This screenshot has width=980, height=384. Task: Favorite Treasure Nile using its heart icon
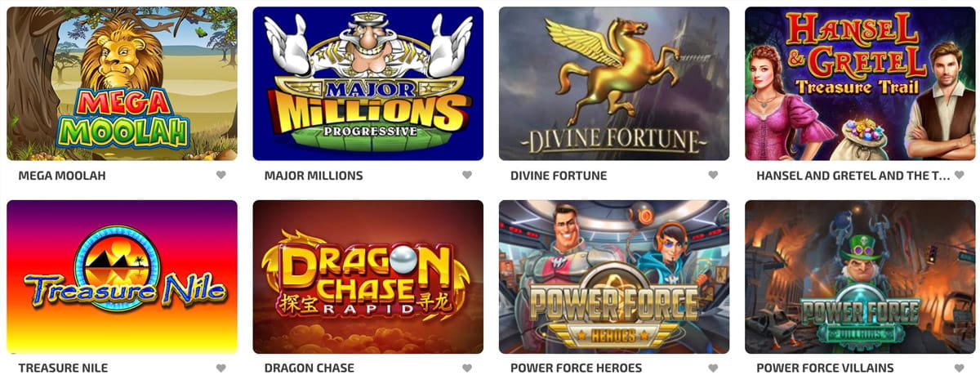pos(220,368)
